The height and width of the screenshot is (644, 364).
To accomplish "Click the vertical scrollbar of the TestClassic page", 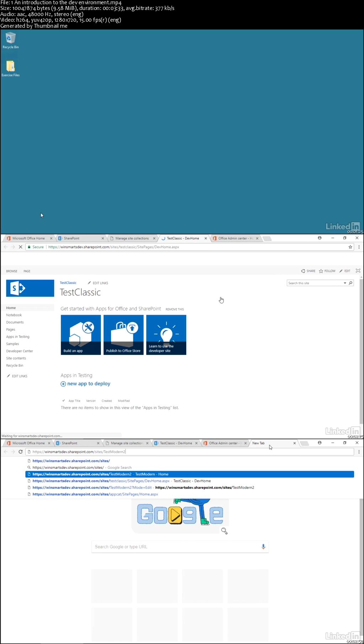I will (x=362, y=352).
